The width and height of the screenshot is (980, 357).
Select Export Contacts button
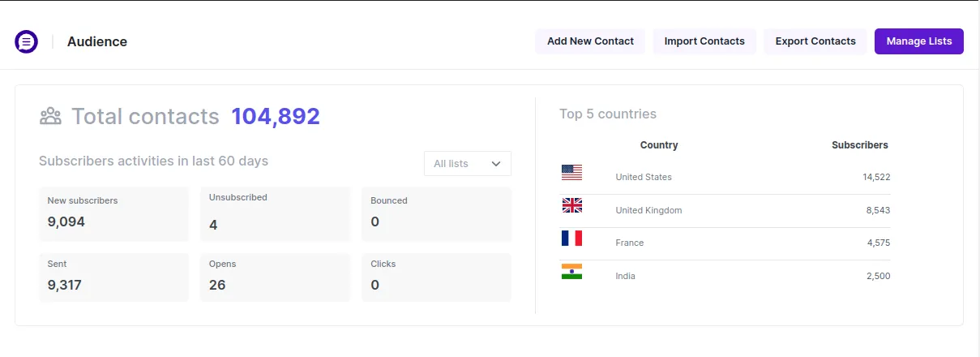tap(815, 41)
